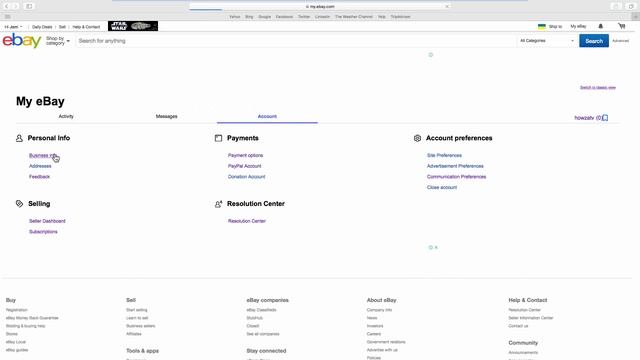
Task: Open the Advanced search link
Action: click(x=620, y=41)
